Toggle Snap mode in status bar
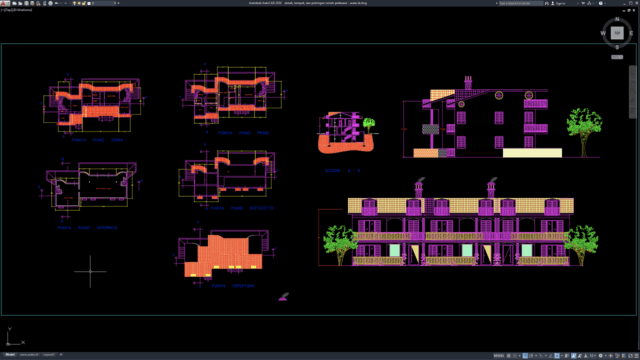This screenshot has height=360, width=640. [515, 356]
